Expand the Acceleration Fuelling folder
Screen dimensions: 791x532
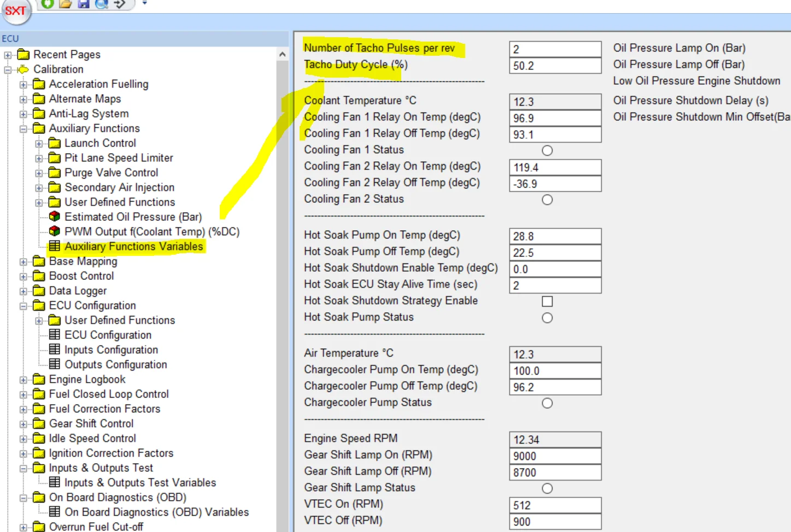pyautogui.click(x=24, y=85)
